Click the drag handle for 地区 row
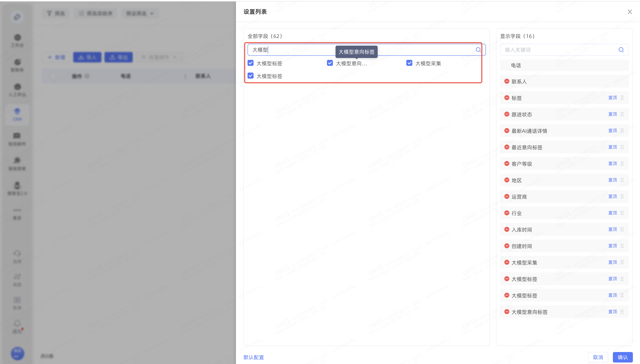The height and width of the screenshot is (364, 640). point(622,180)
